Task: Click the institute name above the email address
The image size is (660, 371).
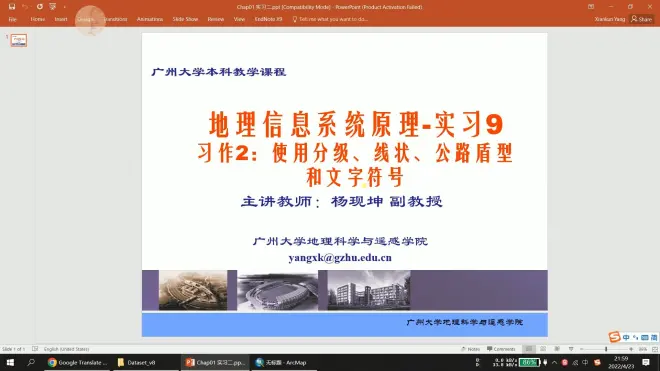Action: click(x=340, y=241)
